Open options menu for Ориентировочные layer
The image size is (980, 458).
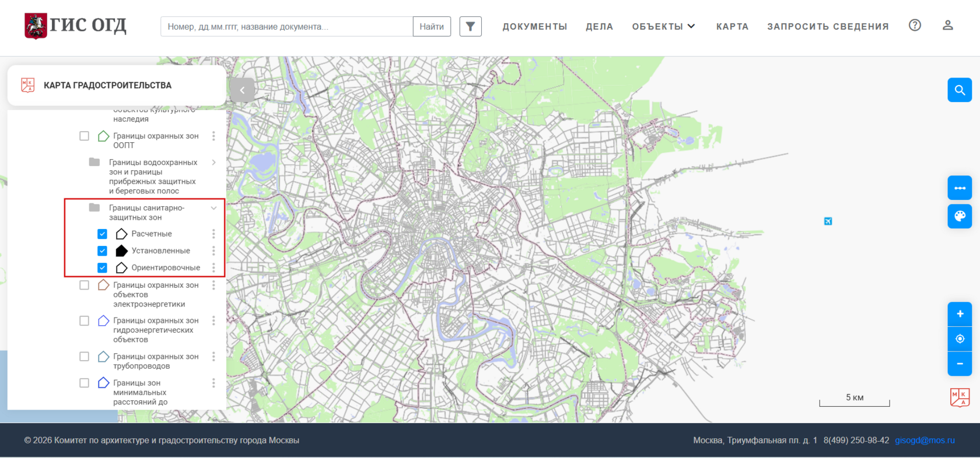[x=213, y=267]
